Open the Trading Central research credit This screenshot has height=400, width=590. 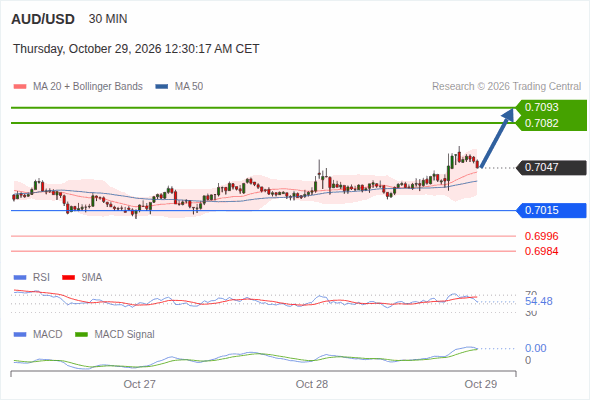click(506, 87)
